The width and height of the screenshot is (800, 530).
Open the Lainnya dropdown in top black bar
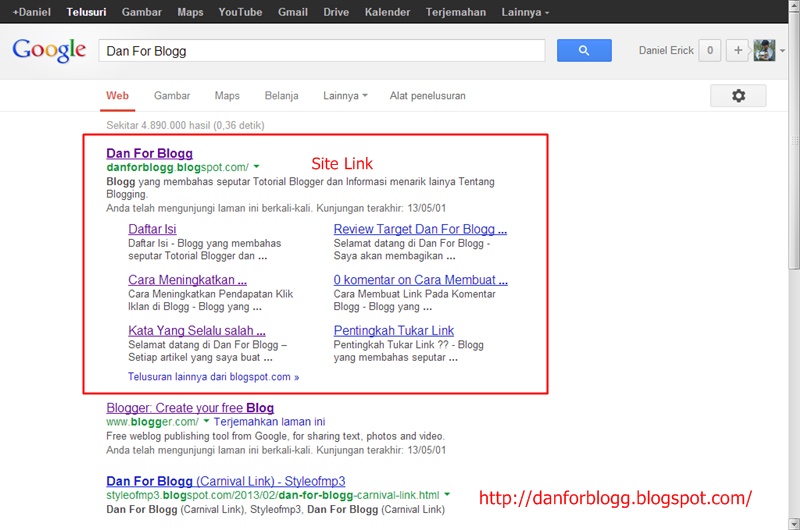pyautogui.click(x=525, y=12)
